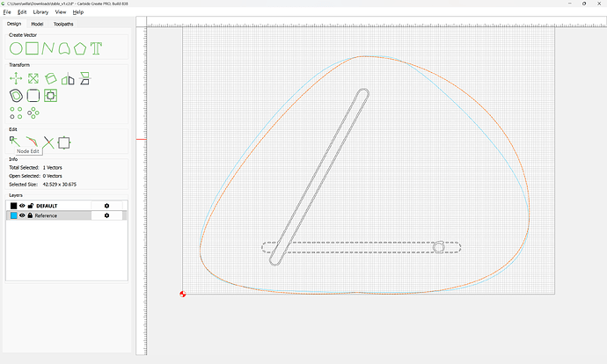This screenshot has width=607, height=364.
Task: Select the Trim Vectors scissors tool
Action: pyautogui.click(x=48, y=142)
